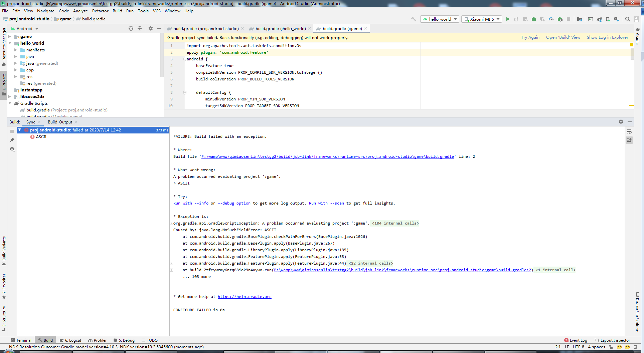Expand the 104 internal calls fold

(x=395, y=223)
